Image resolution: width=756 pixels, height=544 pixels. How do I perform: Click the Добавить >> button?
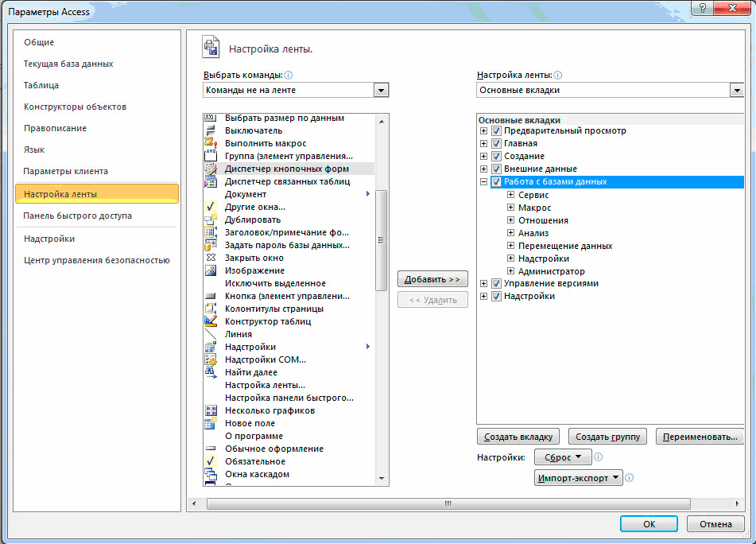coord(432,278)
